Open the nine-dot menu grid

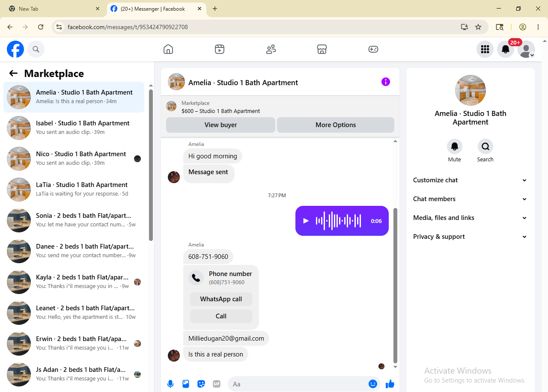[485, 49]
